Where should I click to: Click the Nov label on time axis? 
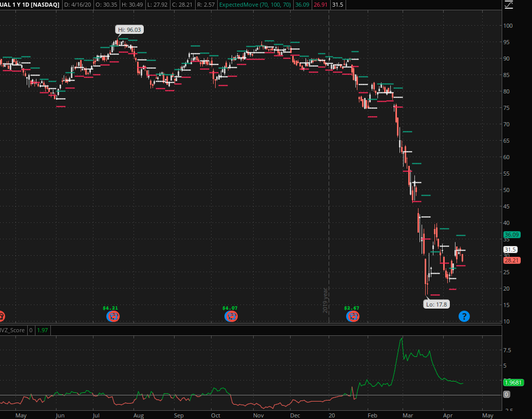coord(258,415)
